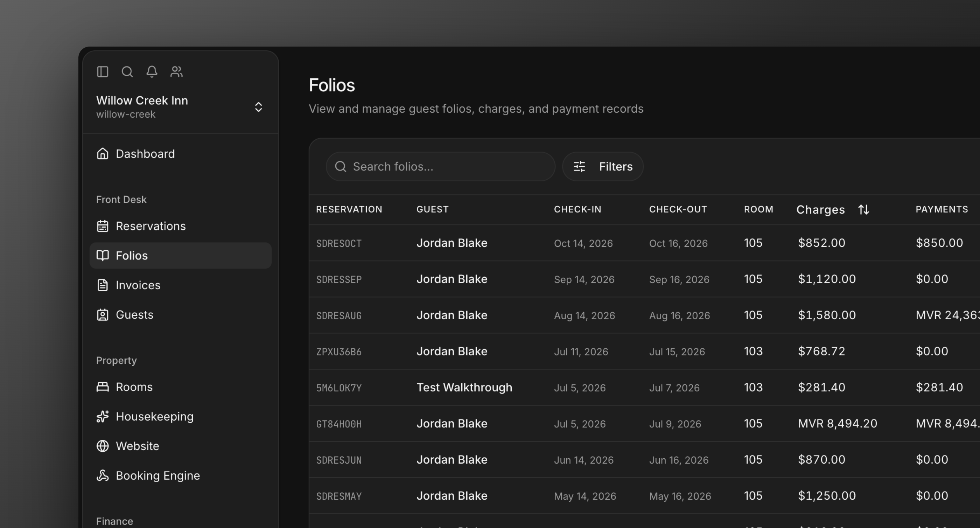Viewport: 980px width, 528px height.
Task: Click charges value $1,120.00
Action: click(827, 279)
